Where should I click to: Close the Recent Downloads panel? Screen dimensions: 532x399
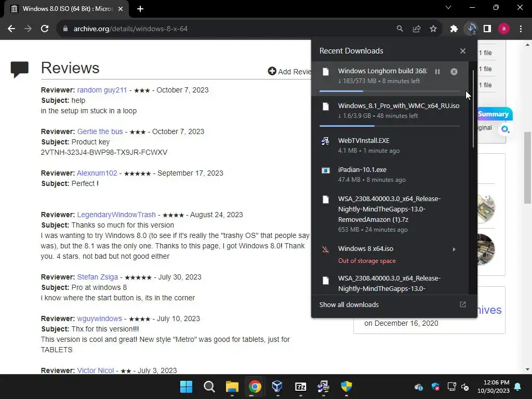[463, 51]
